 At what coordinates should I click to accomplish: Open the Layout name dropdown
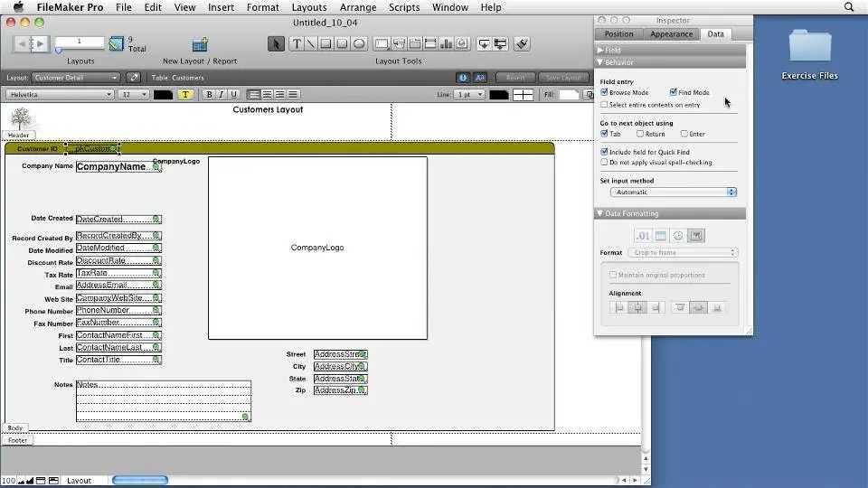(x=76, y=78)
